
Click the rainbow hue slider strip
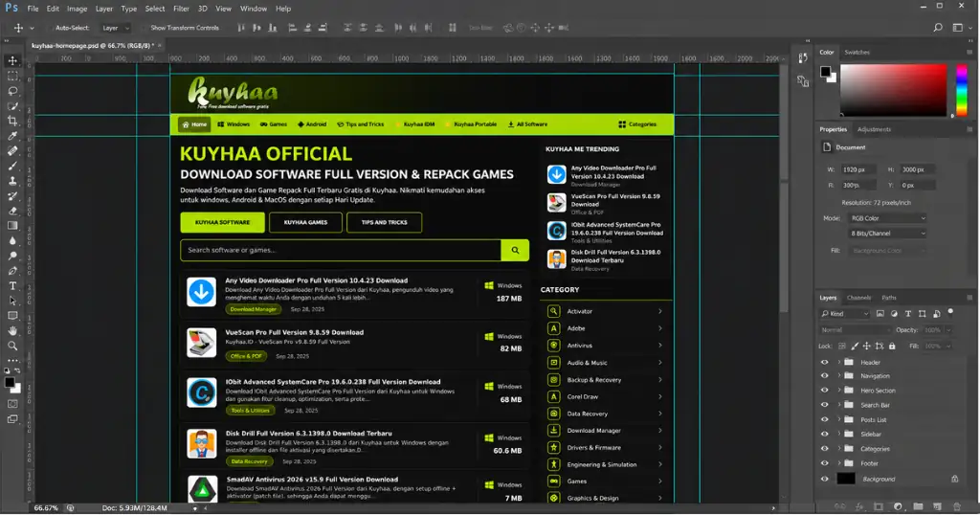coord(962,89)
